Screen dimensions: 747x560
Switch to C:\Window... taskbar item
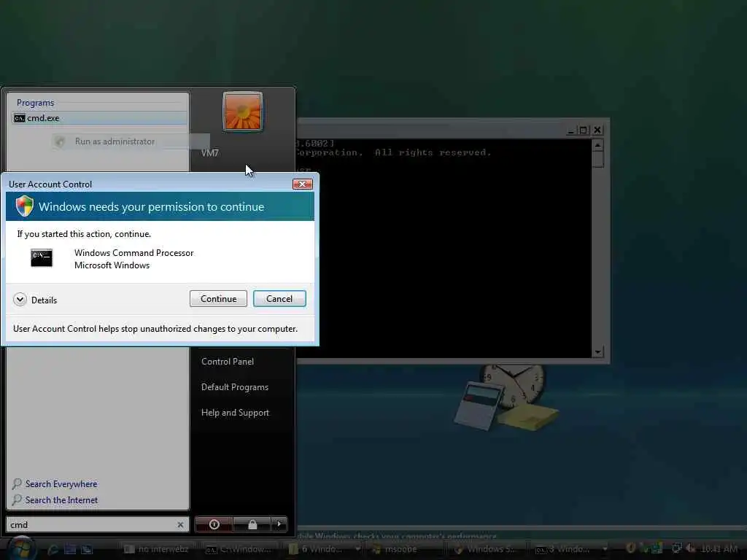[x=239, y=549]
